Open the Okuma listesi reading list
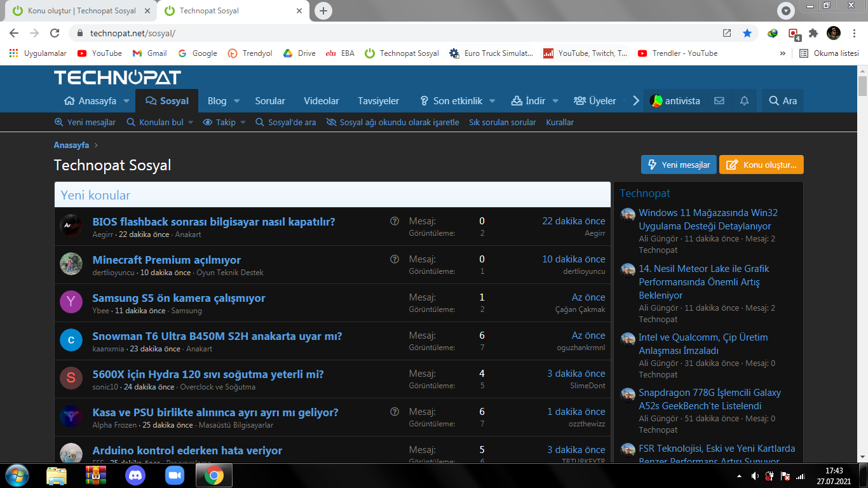Viewport: 868px width, 488px height. pos(829,53)
